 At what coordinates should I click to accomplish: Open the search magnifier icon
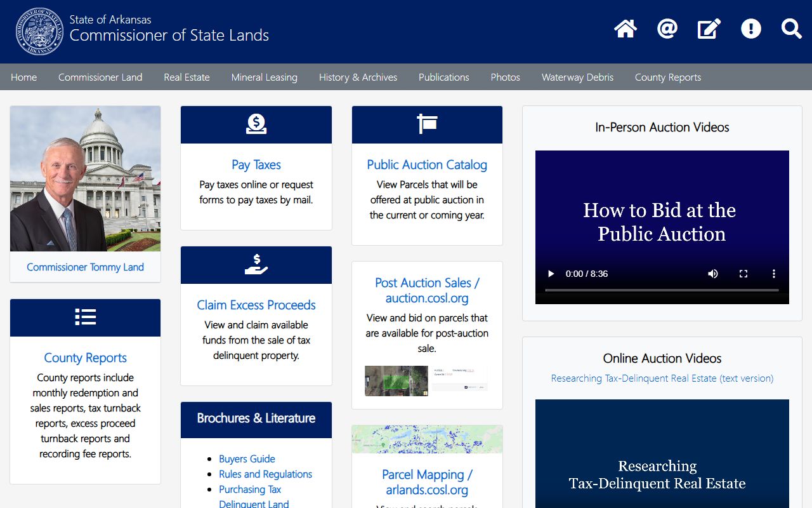pyautogui.click(x=792, y=29)
